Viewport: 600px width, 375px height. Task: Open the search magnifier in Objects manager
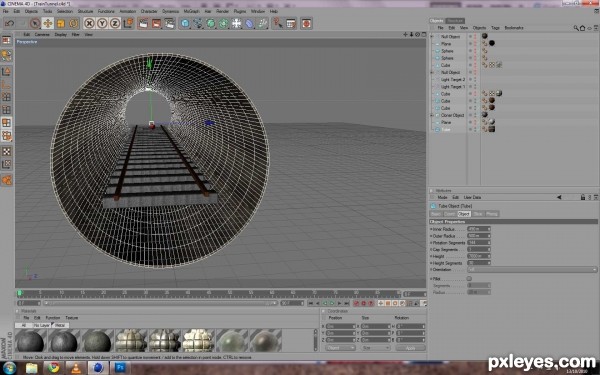tap(576, 28)
